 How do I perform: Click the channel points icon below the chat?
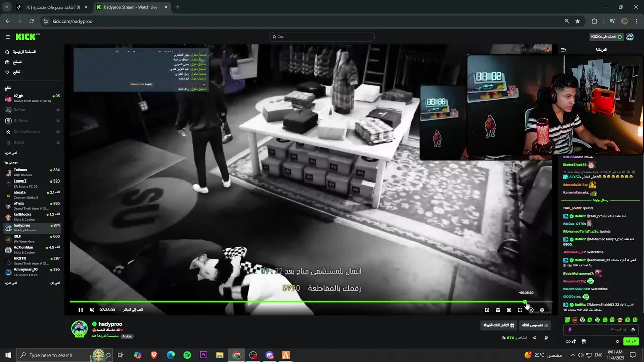574,341
